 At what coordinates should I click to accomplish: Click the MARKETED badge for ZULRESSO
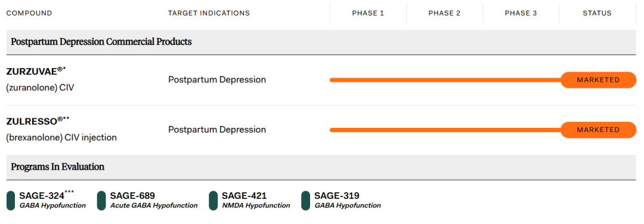coord(599,130)
